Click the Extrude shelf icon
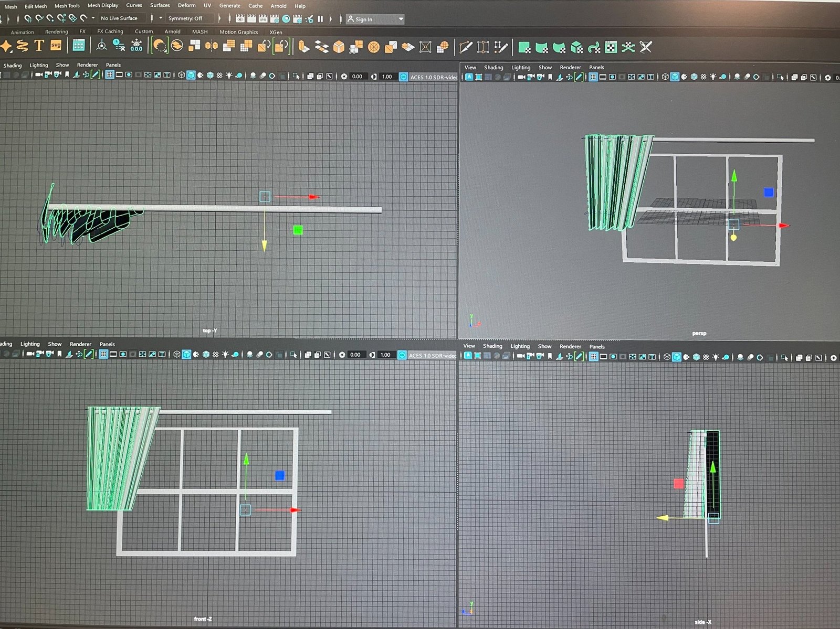Image resolution: width=840 pixels, height=629 pixels. 303,47
